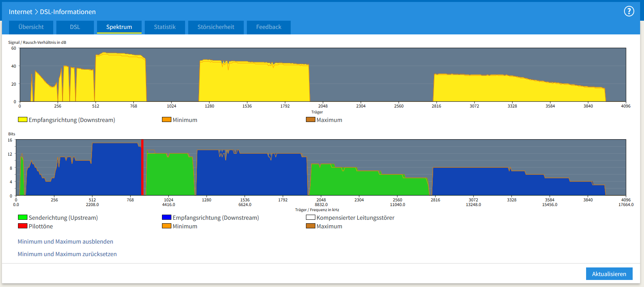Viewport: 644px width, 287px height.
Task: Click 'DSL-Informationen' breadcrumb text
Action: (x=68, y=12)
